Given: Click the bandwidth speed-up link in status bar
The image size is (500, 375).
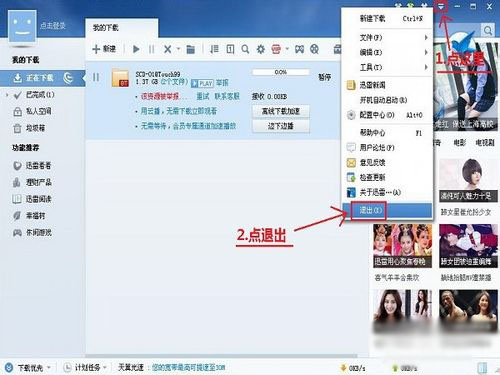Looking at the screenshot, I should 188,368.
